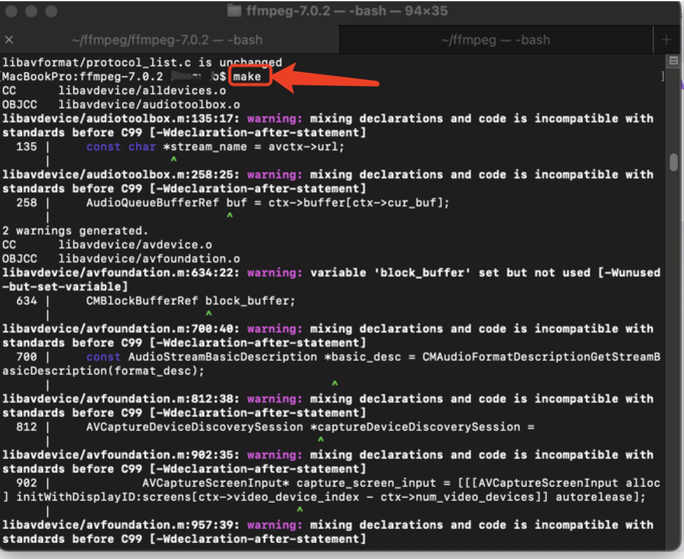Image resolution: width=684 pixels, height=559 pixels.
Task: Click 'AVCaptureScreenInput* capture_screen_input' source line
Action: pos(401,483)
